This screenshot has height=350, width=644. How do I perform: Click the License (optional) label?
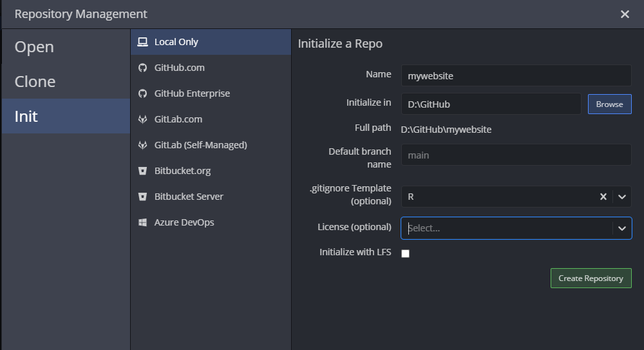click(354, 227)
